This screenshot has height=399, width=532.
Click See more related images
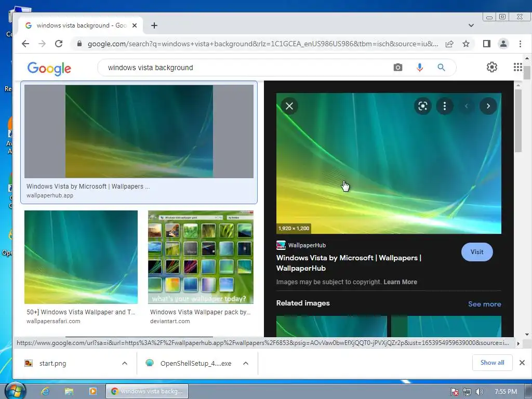485,304
